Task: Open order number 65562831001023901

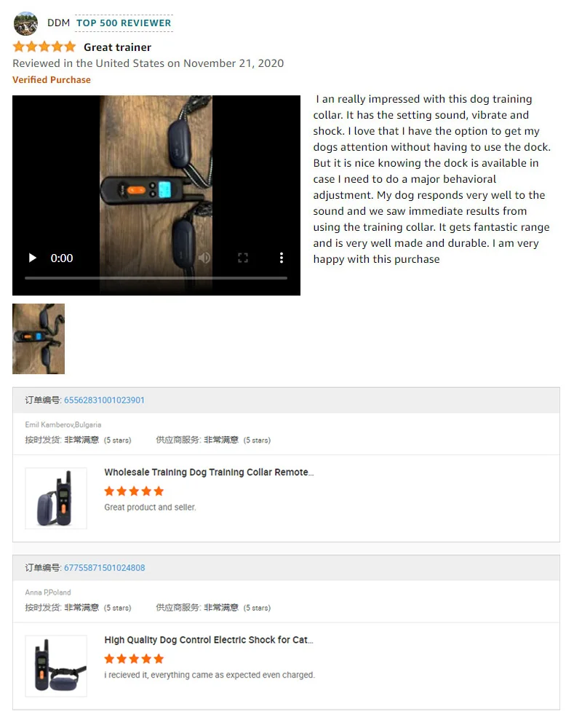Action: coord(104,400)
